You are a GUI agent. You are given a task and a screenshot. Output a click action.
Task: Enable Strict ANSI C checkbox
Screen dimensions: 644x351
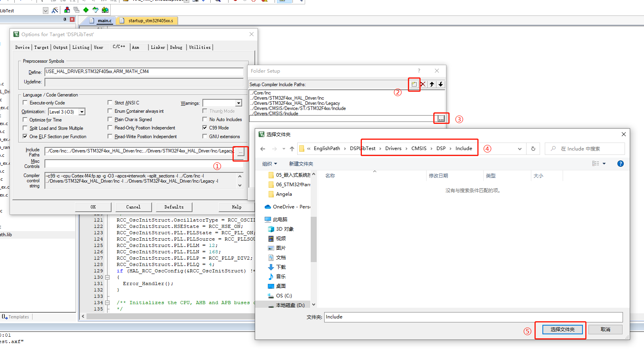coord(110,102)
